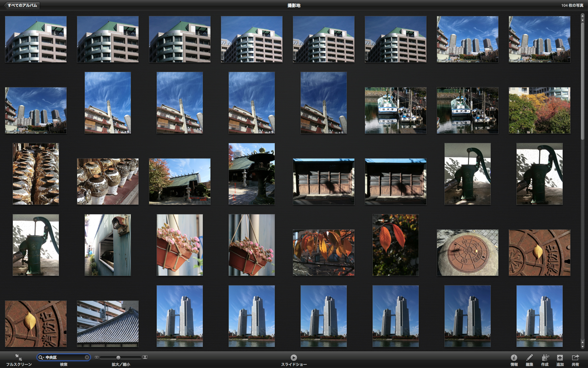Click the 追加 add-to plus icon
This screenshot has height=368, width=588.
pyautogui.click(x=560, y=358)
